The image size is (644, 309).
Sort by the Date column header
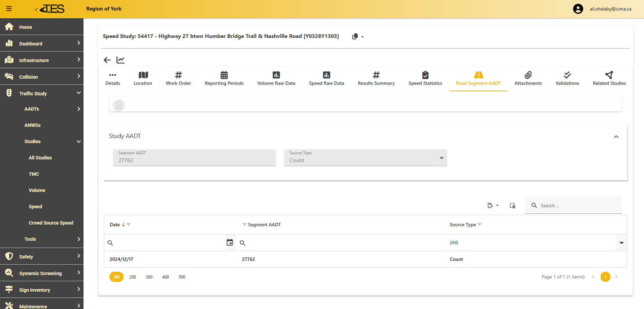click(x=115, y=225)
